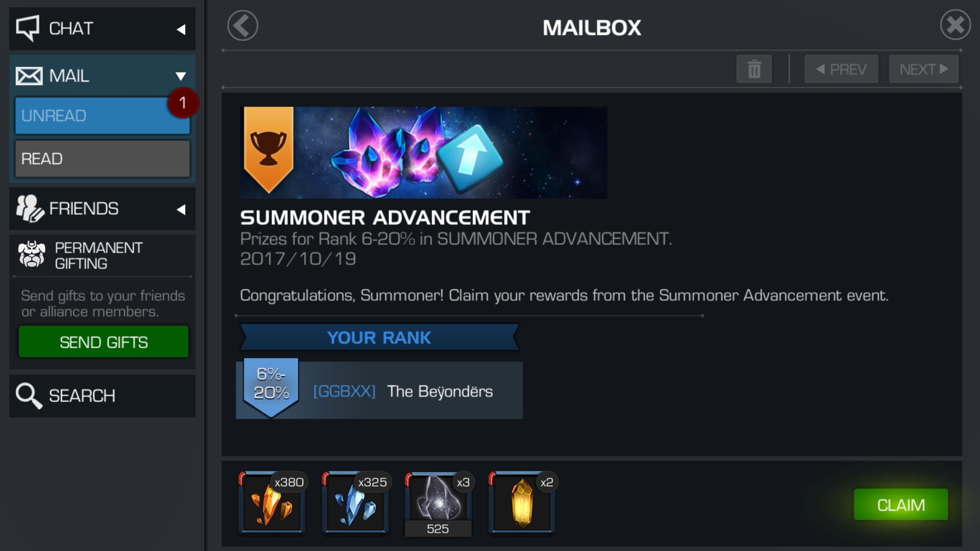Switch to the Read mail tab

click(102, 159)
